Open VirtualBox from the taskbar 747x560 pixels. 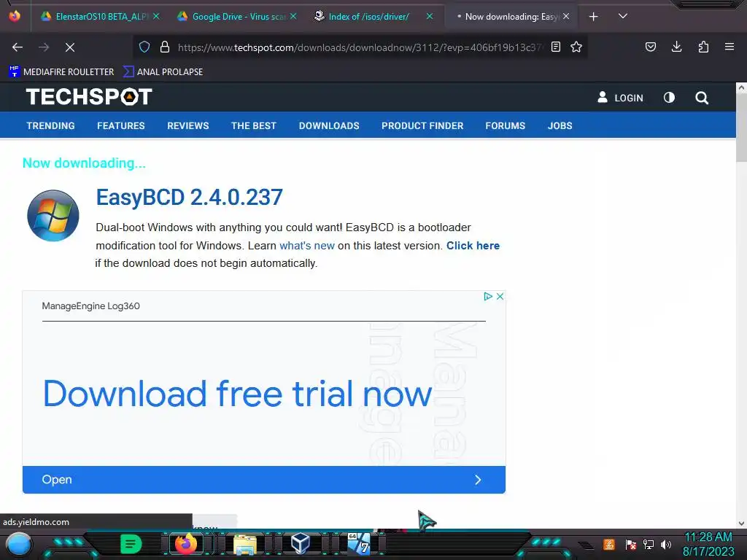pos(300,543)
